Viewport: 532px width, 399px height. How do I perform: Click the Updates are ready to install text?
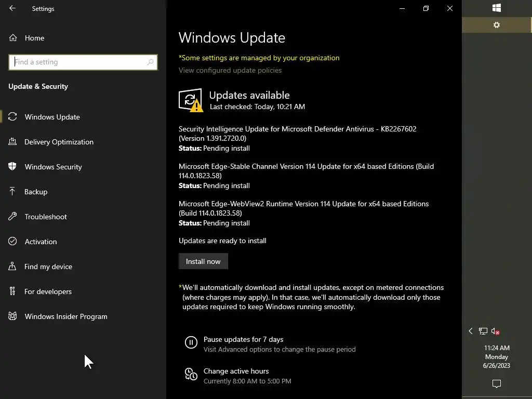tap(222, 241)
